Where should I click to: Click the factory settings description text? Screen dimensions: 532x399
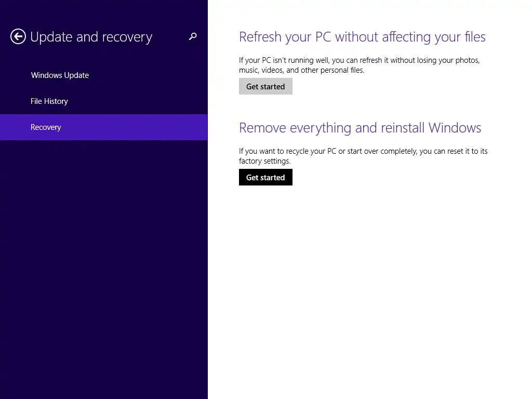click(x=363, y=156)
